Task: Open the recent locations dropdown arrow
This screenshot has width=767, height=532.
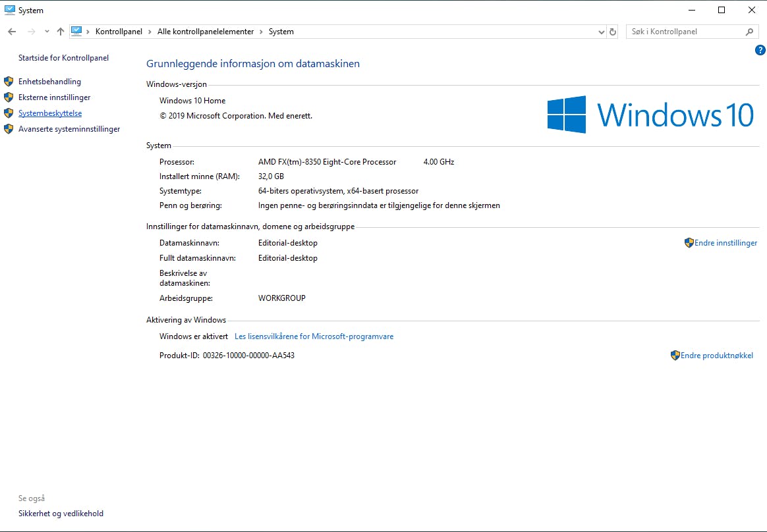Action: tap(47, 32)
